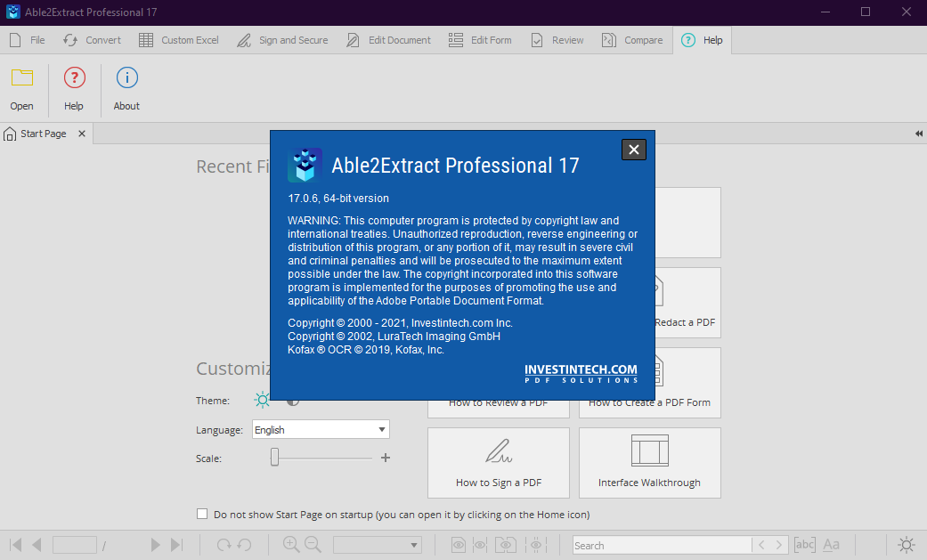Open the Edit Form tab
Screen dimensions: 927x560
click(x=480, y=40)
